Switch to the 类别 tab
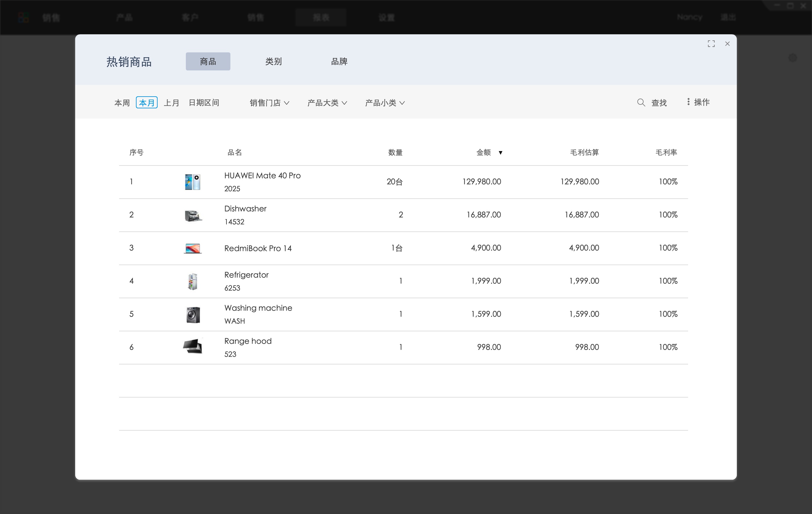 pyautogui.click(x=274, y=62)
